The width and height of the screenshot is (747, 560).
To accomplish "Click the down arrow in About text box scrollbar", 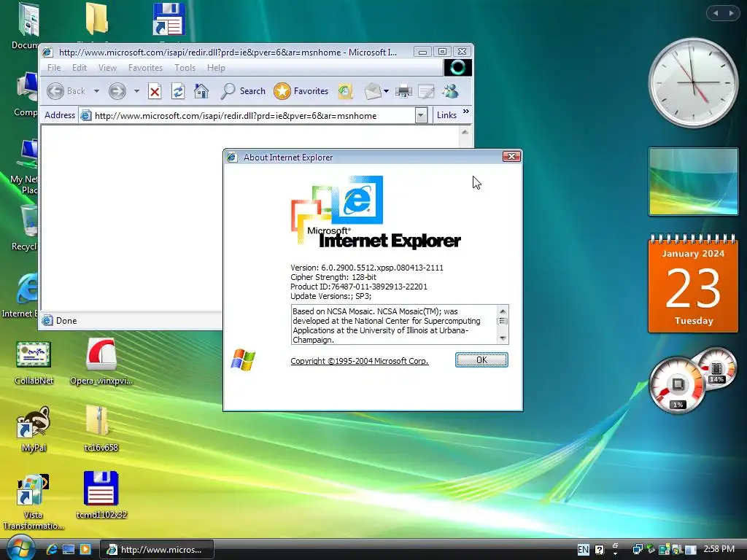I will click(x=503, y=338).
